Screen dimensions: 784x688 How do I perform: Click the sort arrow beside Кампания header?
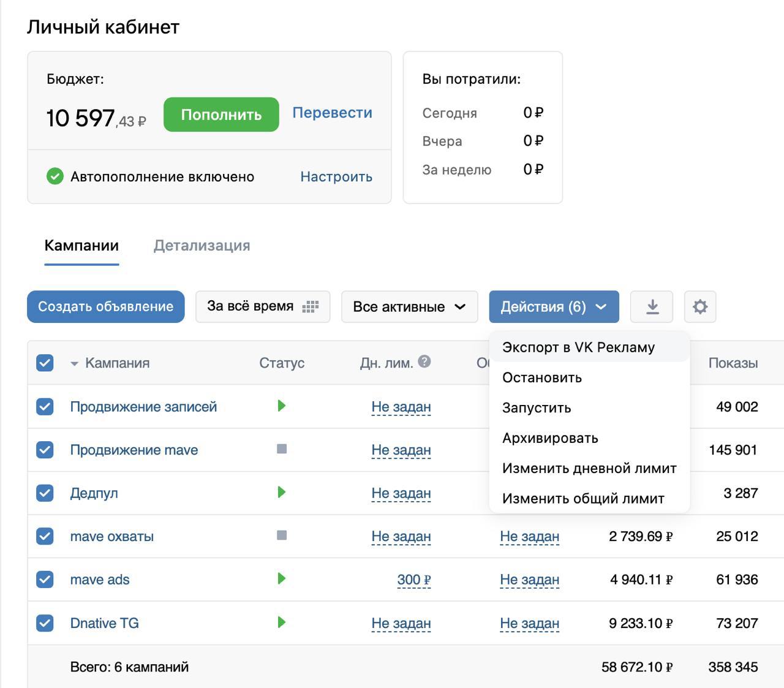(x=74, y=364)
